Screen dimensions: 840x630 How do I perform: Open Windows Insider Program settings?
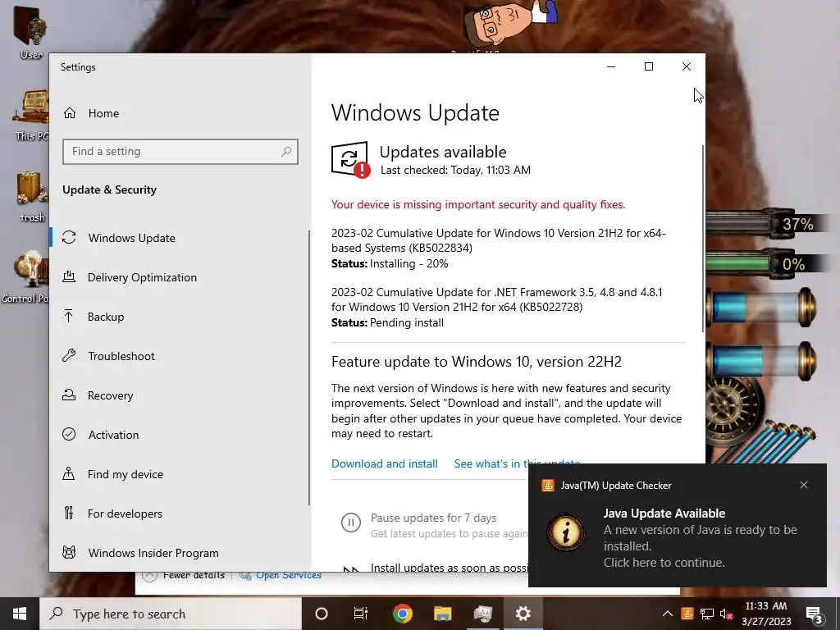[153, 553]
